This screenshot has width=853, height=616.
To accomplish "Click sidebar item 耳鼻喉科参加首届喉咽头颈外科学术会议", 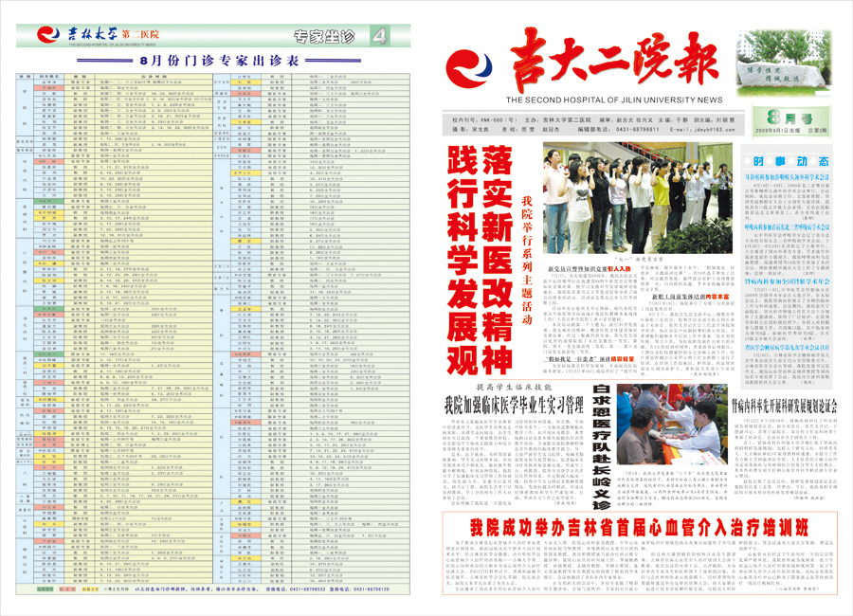I will pyautogui.click(x=788, y=177).
